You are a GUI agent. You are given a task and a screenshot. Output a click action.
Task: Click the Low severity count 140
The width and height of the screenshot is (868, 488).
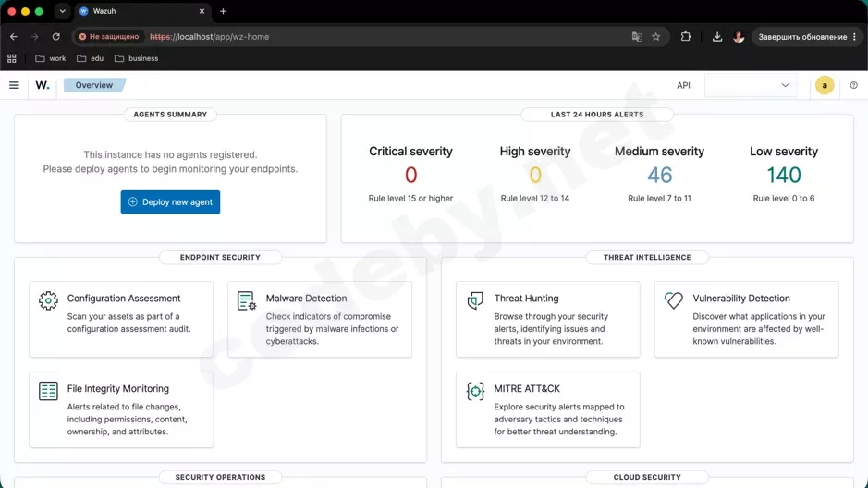pos(783,175)
